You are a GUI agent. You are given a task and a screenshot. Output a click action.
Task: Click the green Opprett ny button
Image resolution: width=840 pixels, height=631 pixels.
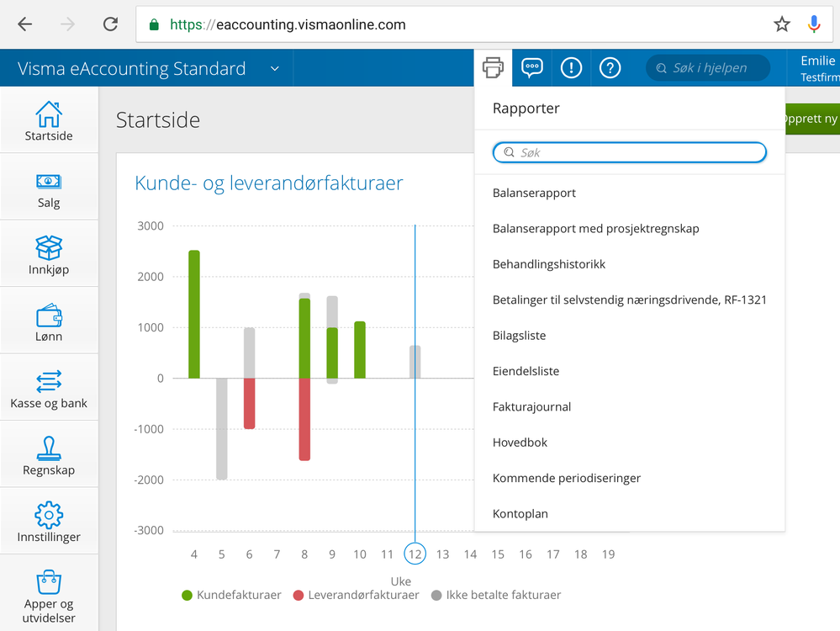pyautogui.click(x=812, y=119)
